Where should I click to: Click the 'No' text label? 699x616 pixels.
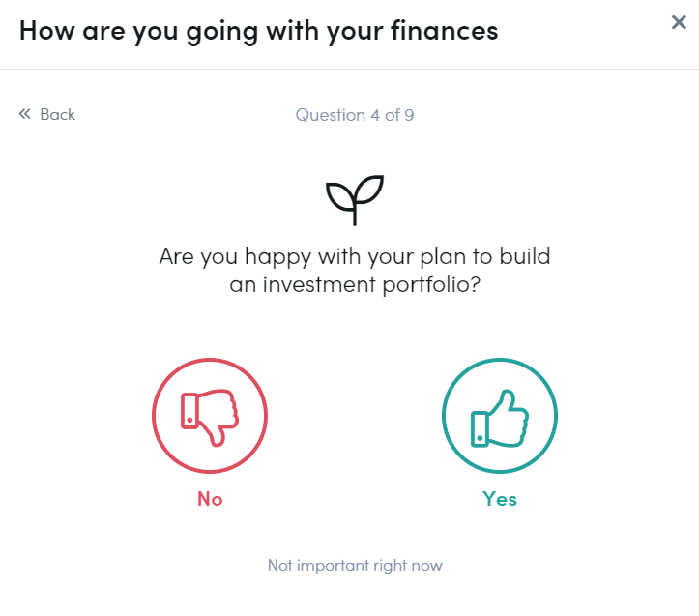[210, 499]
